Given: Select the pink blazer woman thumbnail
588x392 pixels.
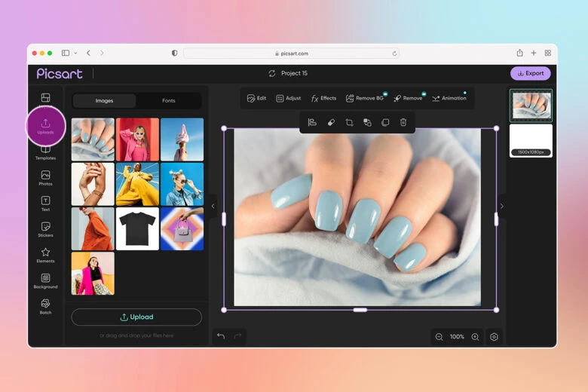Looking at the screenshot, I should tap(93, 274).
